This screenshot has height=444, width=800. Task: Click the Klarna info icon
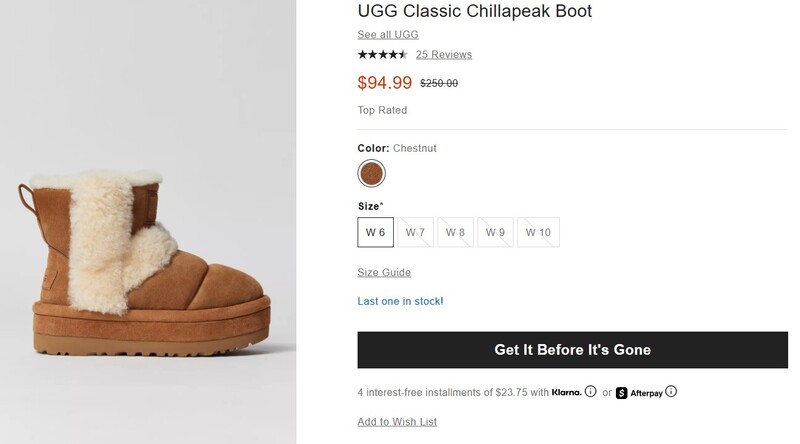tap(591, 392)
